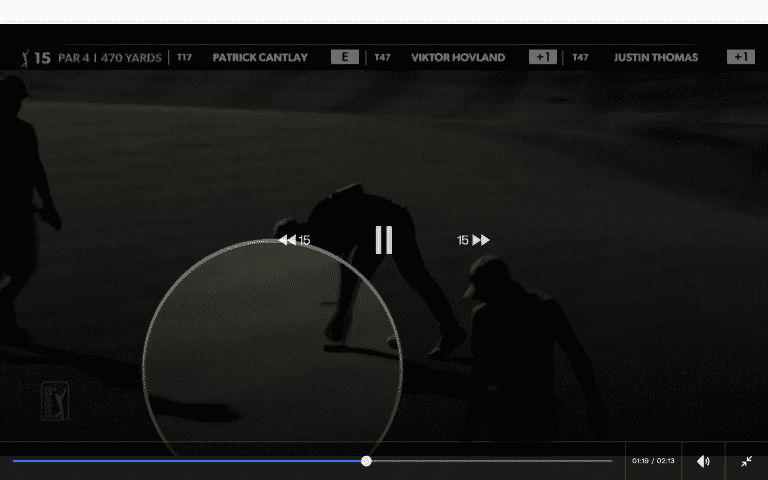Screen dimensions: 768x480
Task: Click the 01:19 / 02:13 time display
Action: 653,461
